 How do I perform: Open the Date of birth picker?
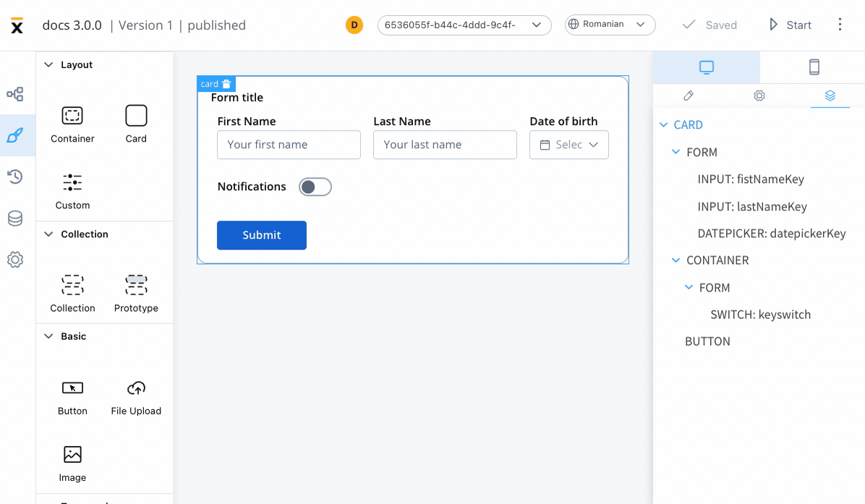[x=568, y=145]
